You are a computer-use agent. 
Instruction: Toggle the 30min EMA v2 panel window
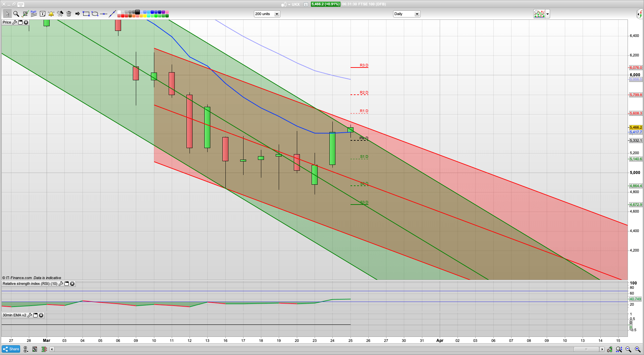click(35, 315)
